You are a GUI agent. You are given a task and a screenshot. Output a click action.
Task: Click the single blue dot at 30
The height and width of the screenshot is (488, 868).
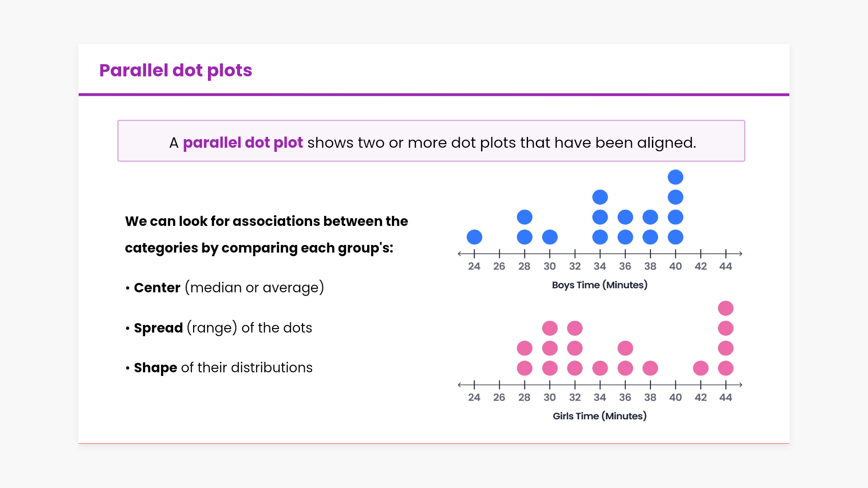click(550, 237)
